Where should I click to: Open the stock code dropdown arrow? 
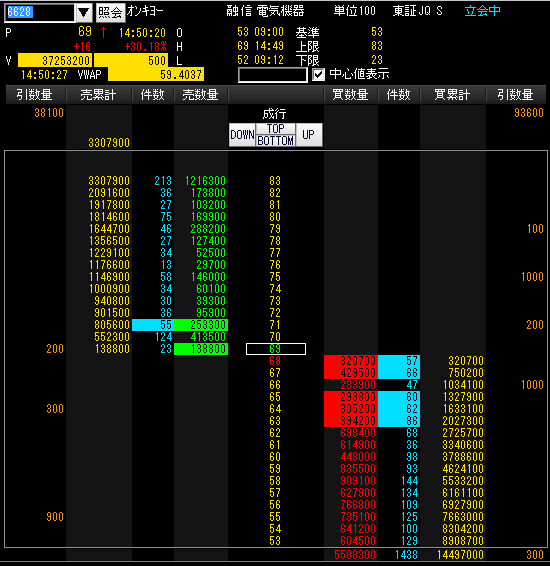(84, 13)
